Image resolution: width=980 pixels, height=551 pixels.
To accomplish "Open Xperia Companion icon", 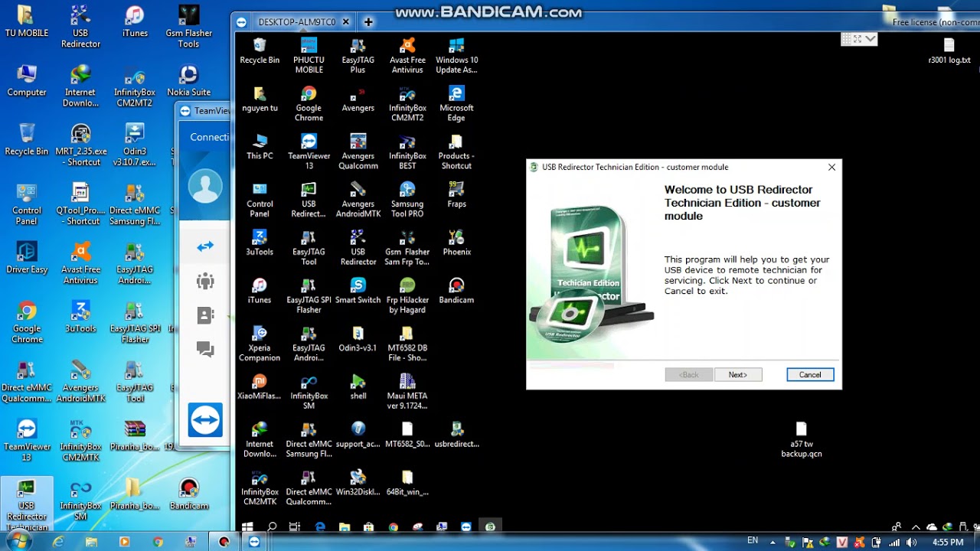I will [x=260, y=344].
